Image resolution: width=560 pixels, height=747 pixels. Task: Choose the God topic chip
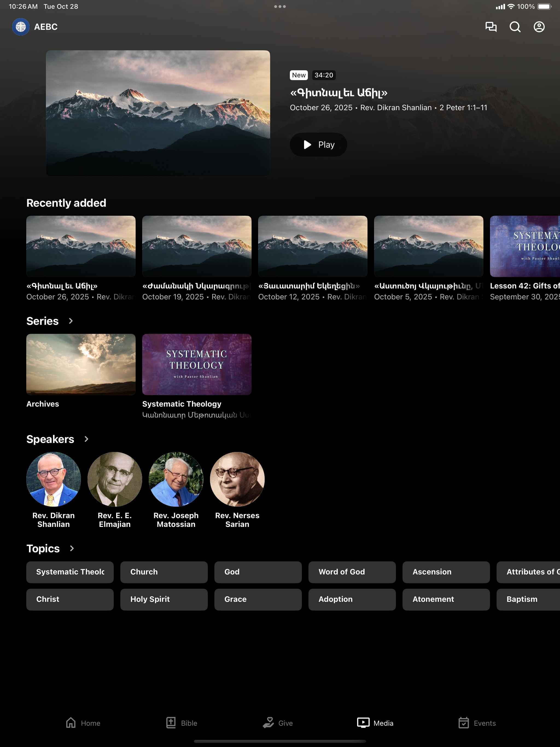(x=258, y=572)
